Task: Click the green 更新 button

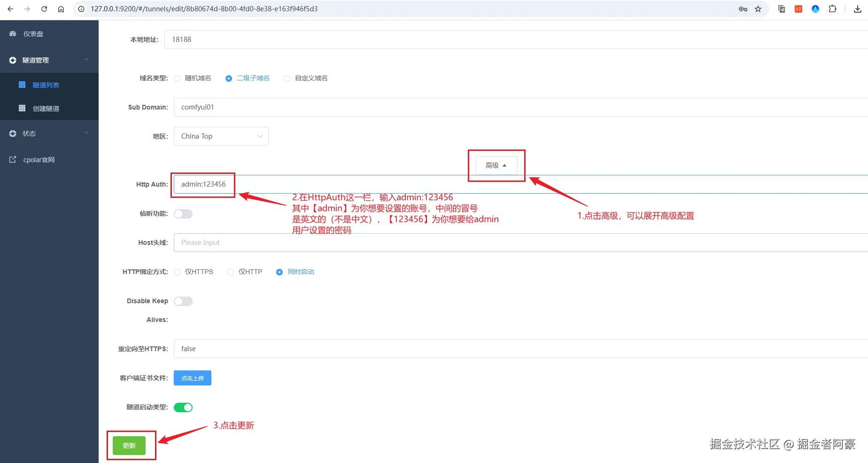Action: [x=129, y=446]
